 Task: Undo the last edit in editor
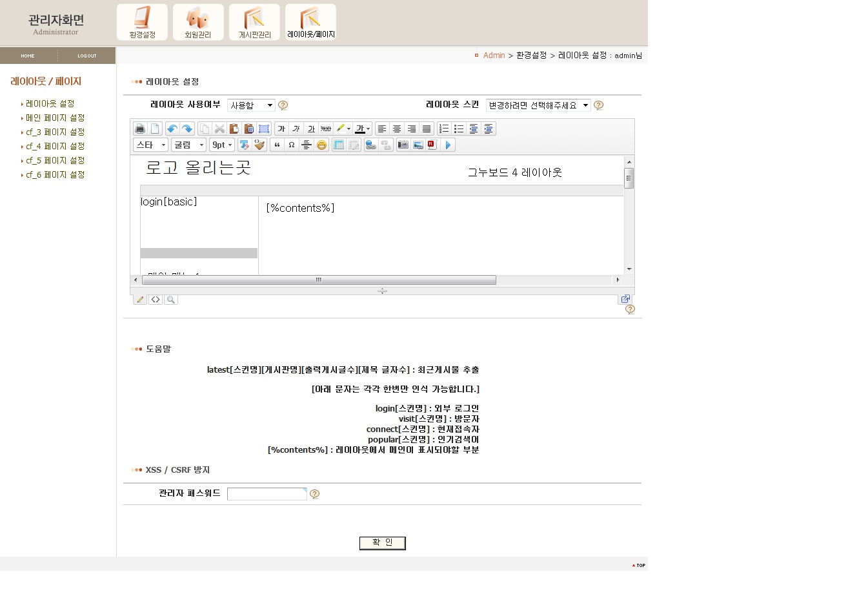click(172, 129)
